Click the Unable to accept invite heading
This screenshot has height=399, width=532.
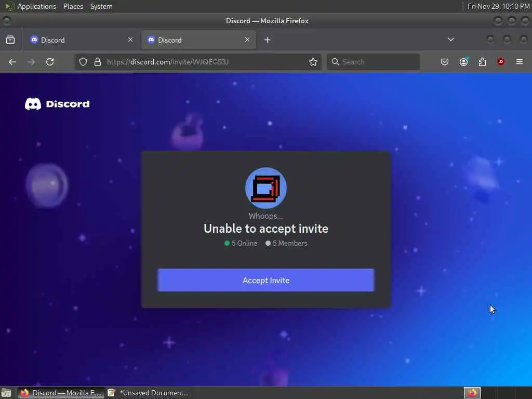pos(266,229)
